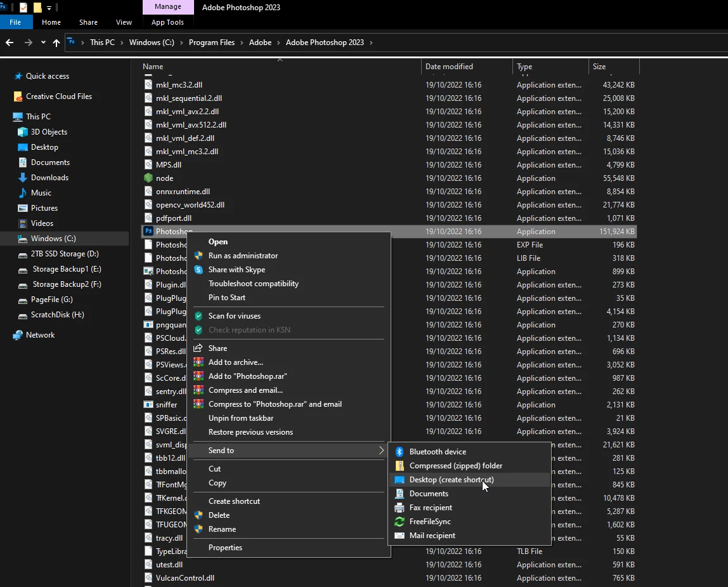Click Windows (C:) breadcrumb in address bar
Screen dimensions: 728x587
pos(152,43)
